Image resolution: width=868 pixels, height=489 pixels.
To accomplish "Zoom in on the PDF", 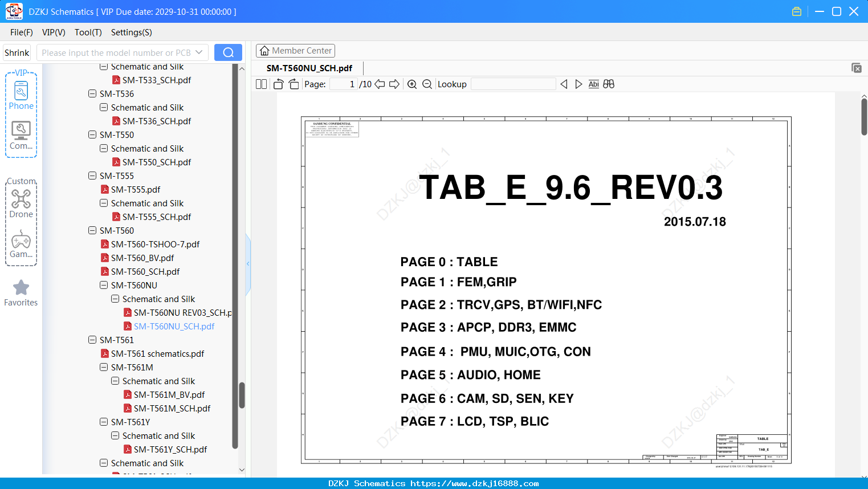I will (412, 84).
